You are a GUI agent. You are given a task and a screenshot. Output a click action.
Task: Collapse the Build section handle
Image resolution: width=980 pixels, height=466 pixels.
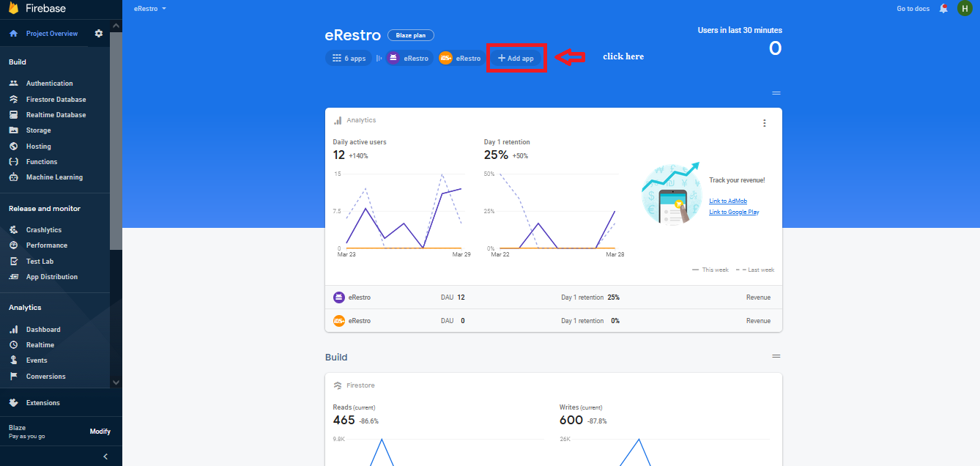pos(776,356)
